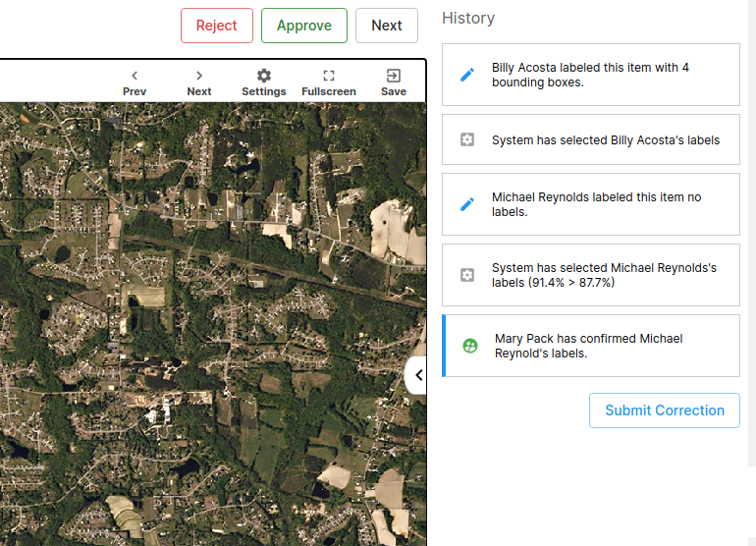Open the 91.4% > 87.7% system selection entry

point(591,275)
